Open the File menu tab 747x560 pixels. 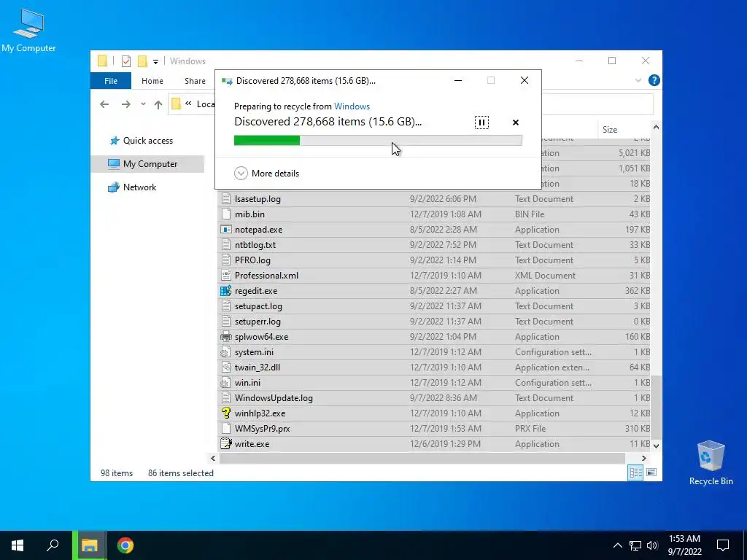click(111, 81)
